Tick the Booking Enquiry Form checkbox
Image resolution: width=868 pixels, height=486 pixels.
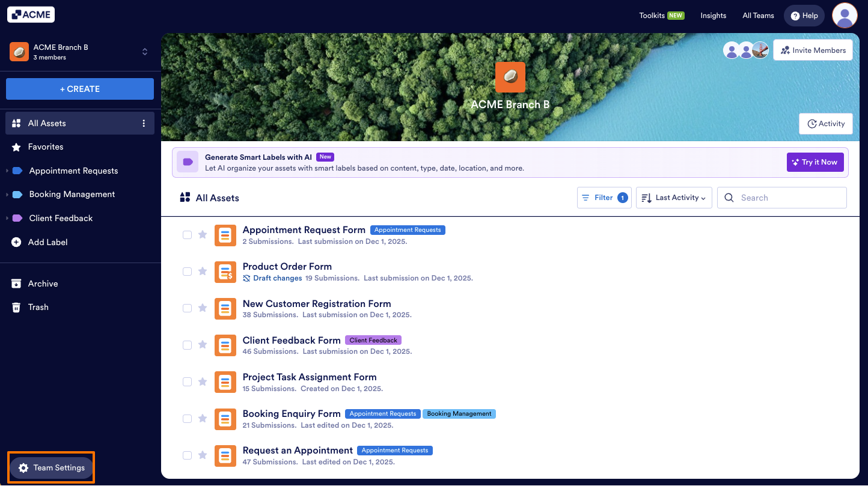(187, 418)
